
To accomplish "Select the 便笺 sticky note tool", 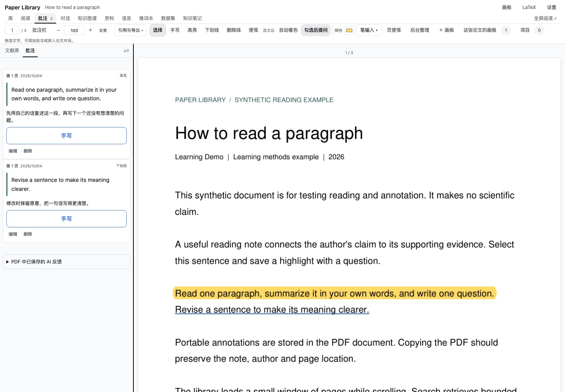I will point(253,30).
